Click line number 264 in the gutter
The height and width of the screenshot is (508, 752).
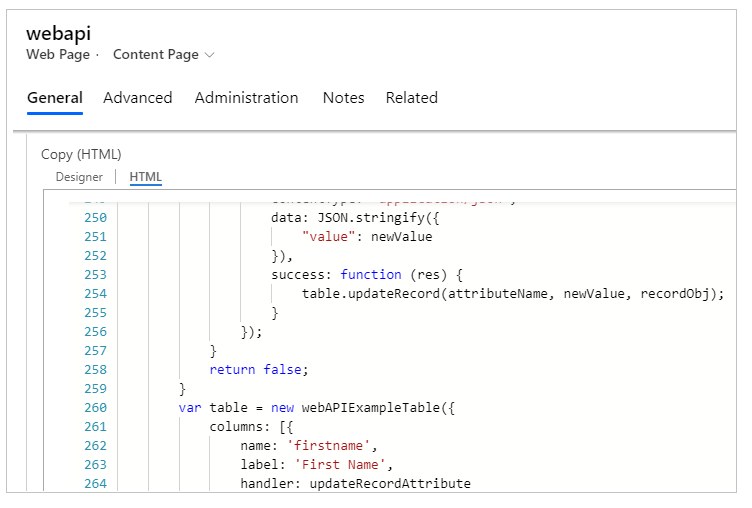click(x=95, y=484)
